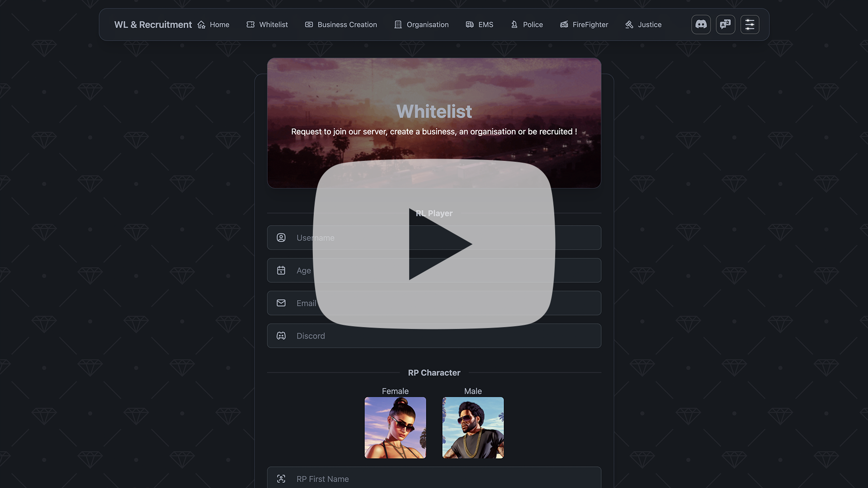Click the 'Request to join our server' subtitle

[434, 131]
